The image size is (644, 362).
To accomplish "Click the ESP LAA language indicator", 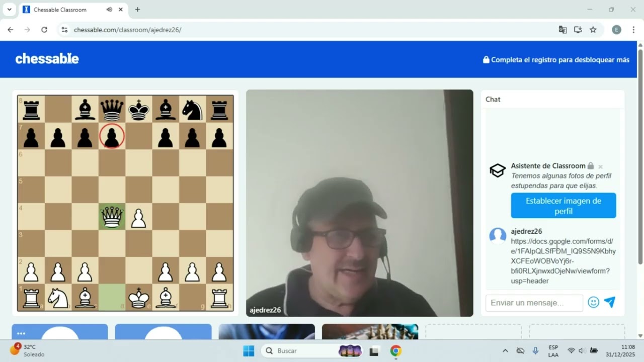I will (x=553, y=350).
